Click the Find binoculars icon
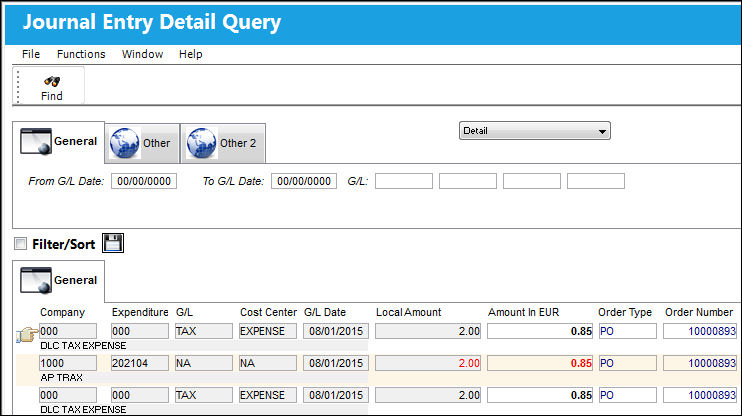 click(x=52, y=81)
